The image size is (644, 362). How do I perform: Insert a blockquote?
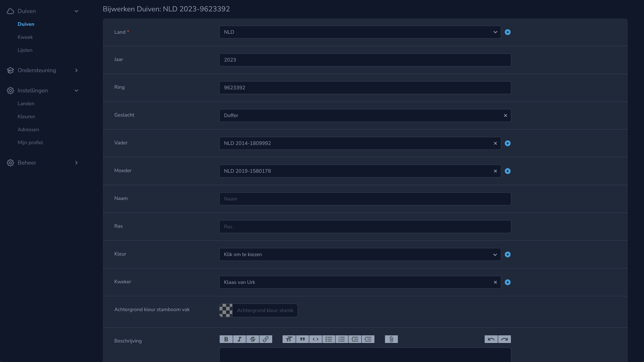tap(302, 339)
